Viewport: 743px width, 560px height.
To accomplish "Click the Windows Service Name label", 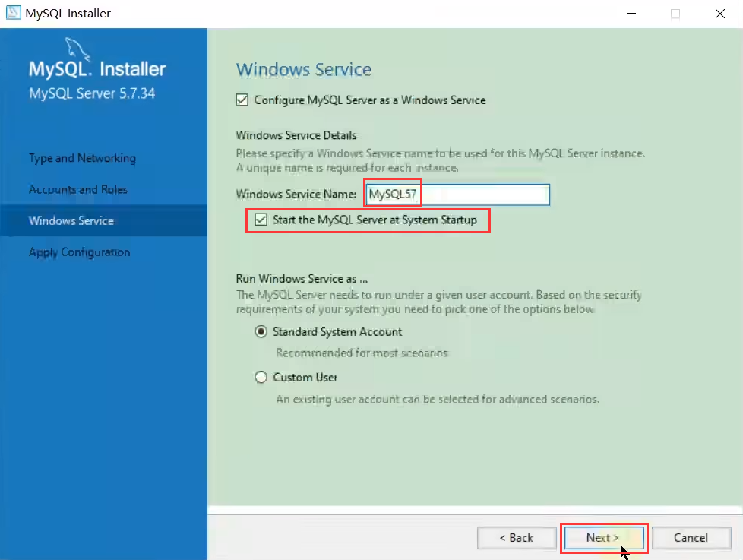I will coord(296,195).
